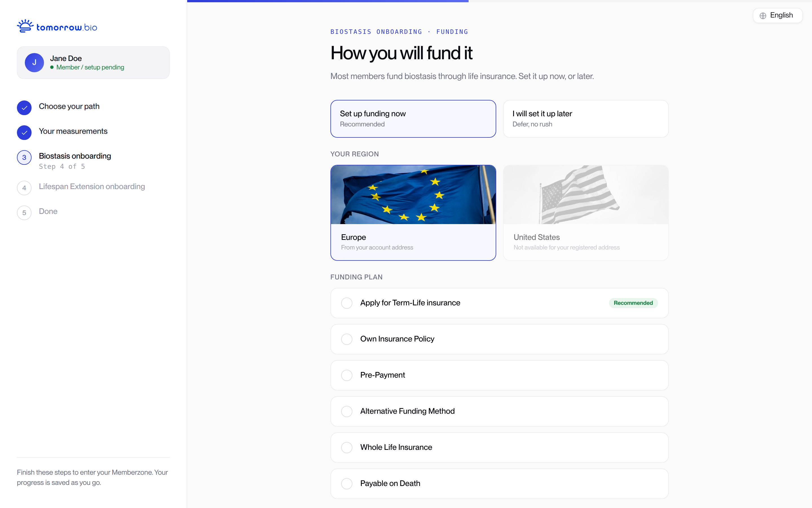812x508 pixels.
Task: Click the globe icon beside English
Action: [763, 16]
